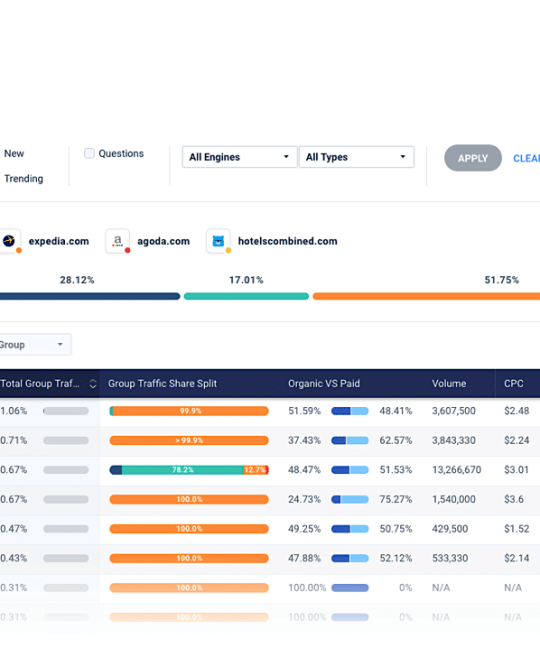This screenshot has width=540, height=648.
Task: Click the orange 51.75% share bar
Action: click(x=426, y=296)
